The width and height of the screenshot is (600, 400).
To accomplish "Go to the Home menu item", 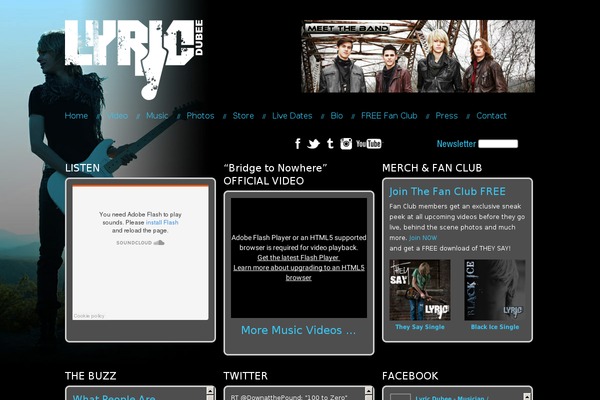I will (x=76, y=116).
